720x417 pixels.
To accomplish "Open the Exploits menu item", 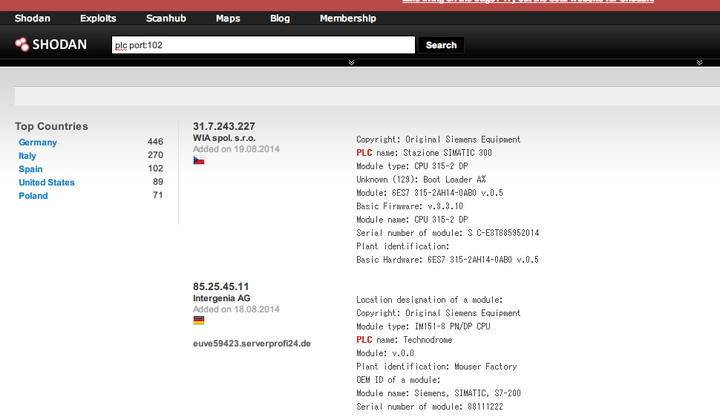I will pyautogui.click(x=98, y=18).
